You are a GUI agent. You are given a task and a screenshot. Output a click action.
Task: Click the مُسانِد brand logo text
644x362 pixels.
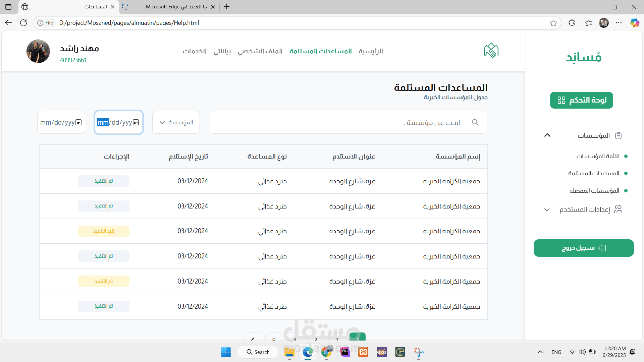click(584, 57)
